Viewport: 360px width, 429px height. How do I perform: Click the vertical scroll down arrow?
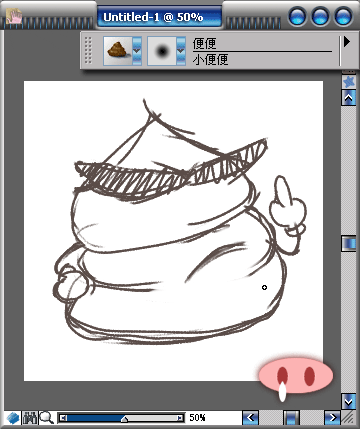[x=349, y=401]
